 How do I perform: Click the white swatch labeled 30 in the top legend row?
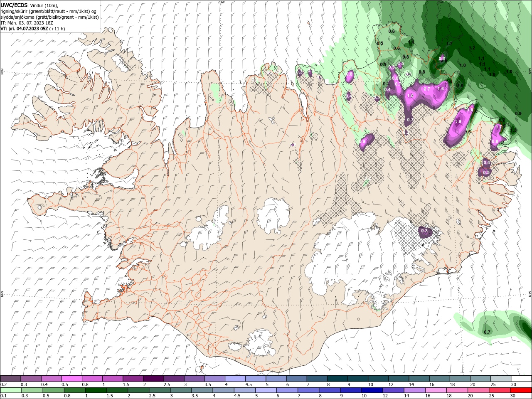[x=521, y=379]
